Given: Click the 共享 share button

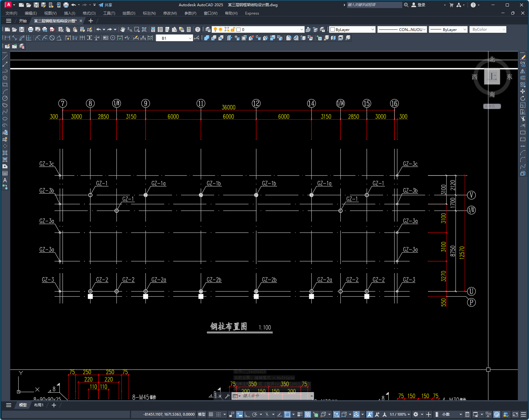Looking at the screenshot, I should pos(105,5).
